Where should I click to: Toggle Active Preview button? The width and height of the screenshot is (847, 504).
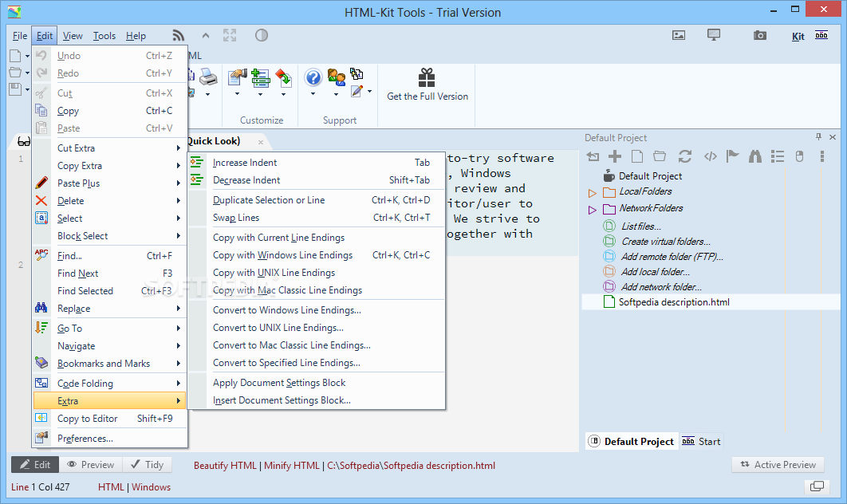coord(778,465)
